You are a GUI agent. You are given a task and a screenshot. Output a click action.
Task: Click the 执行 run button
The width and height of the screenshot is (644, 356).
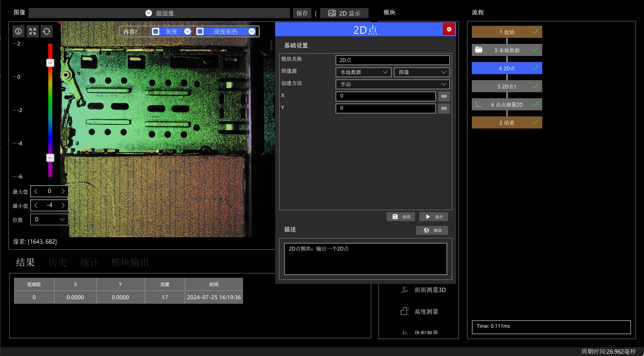coord(434,217)
